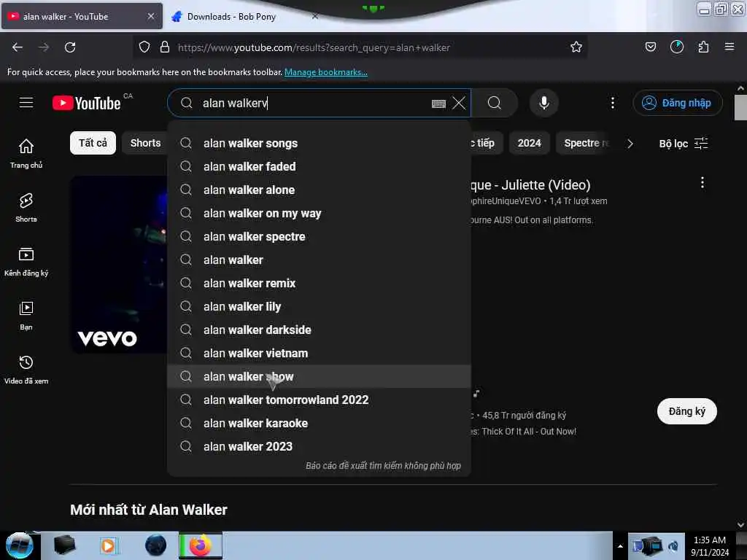Viewport: 747px width, 560px height.
Task: Open the Firefox application menu
Action: click(729, 47)
